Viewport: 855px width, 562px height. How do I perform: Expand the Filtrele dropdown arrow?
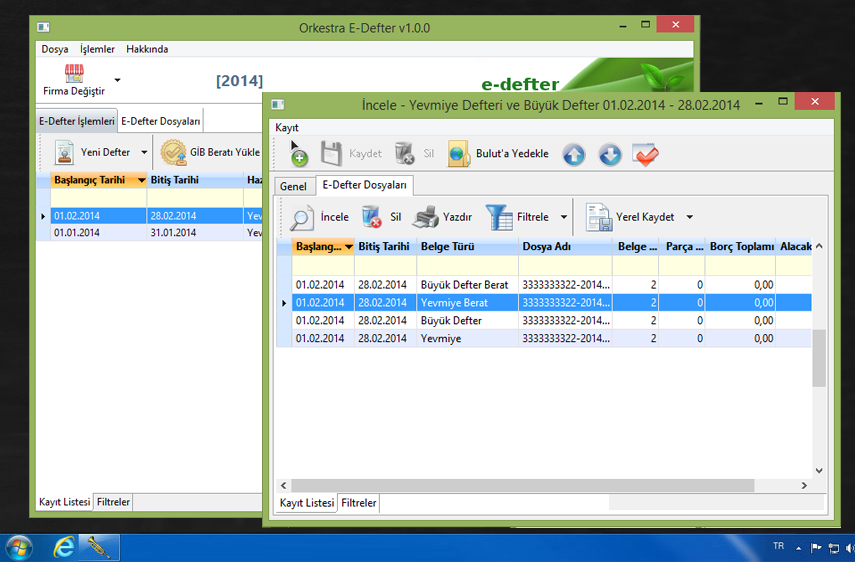564,217
